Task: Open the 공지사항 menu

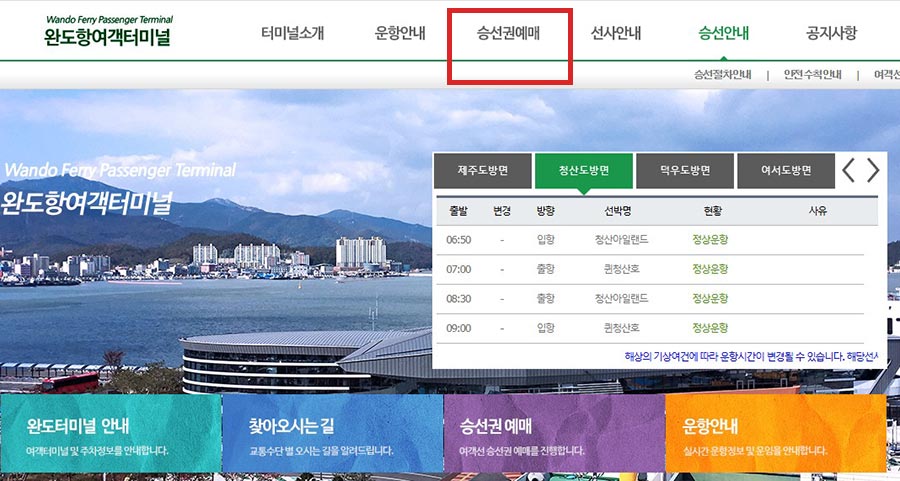Action: click(x=831, y=33)
